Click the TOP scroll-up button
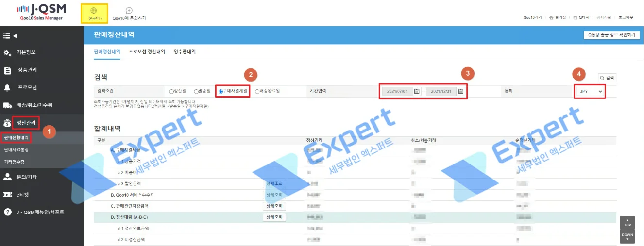 tap(627, 223)
